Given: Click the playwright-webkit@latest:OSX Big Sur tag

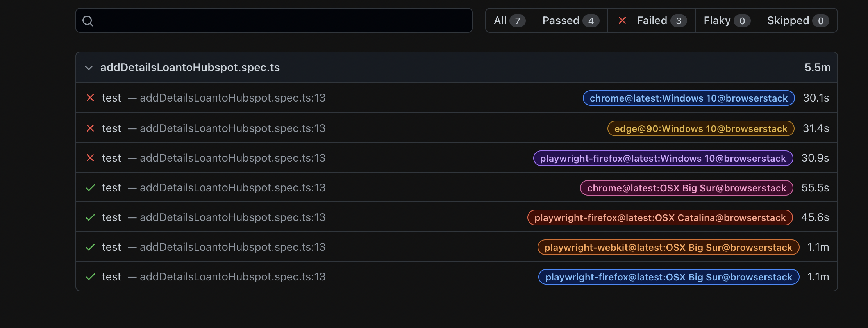Looking at the screenshot, I should [x=668, y=247].
